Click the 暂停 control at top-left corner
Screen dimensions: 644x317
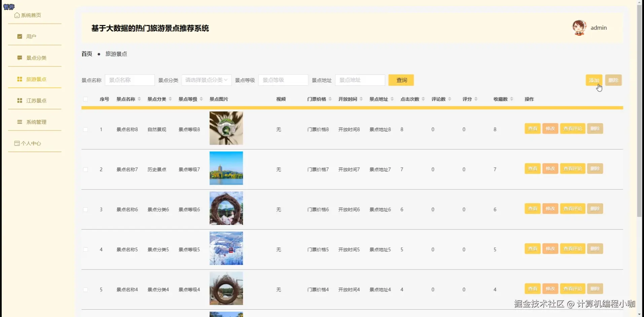9,7
